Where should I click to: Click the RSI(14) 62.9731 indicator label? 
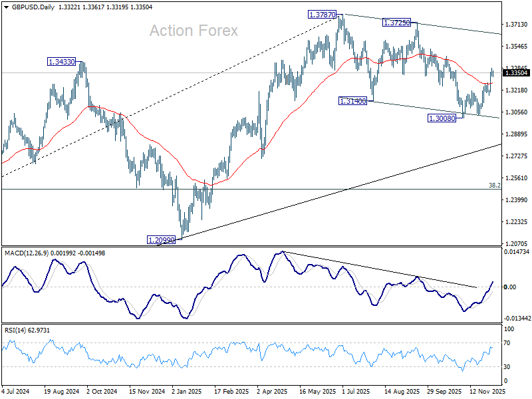pos(27,330)
